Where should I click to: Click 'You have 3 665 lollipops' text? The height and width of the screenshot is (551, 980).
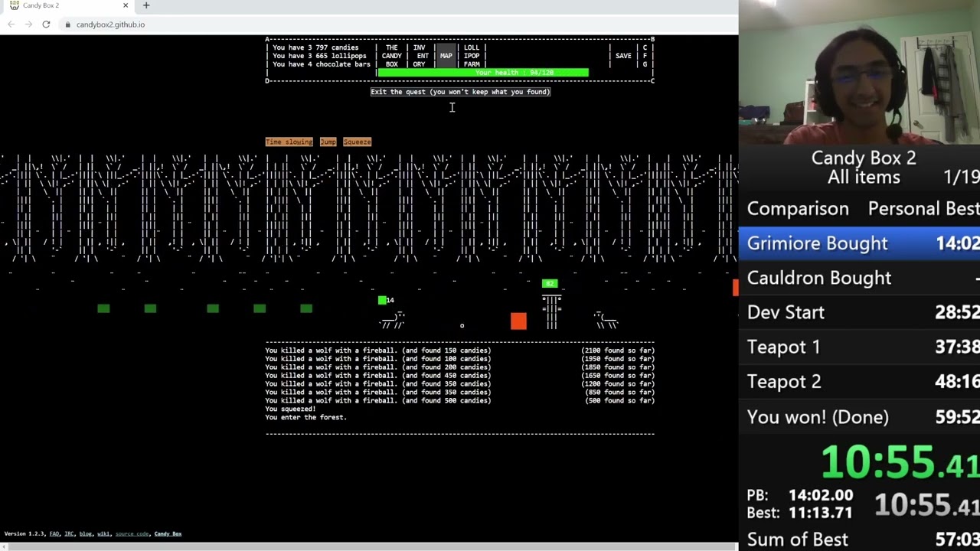click(319, 56)
